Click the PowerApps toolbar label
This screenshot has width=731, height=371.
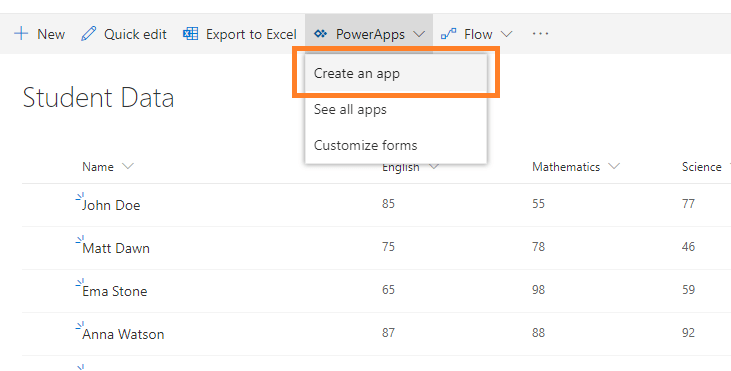370,34
